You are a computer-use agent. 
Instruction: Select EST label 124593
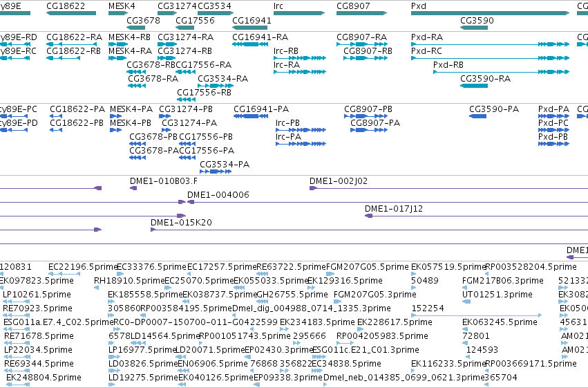point(482,350)
